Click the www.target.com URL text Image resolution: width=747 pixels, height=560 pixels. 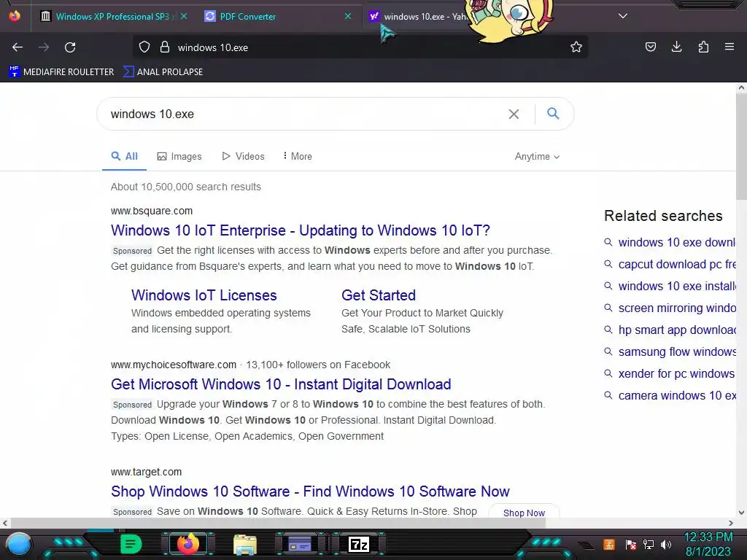point(146,472)
